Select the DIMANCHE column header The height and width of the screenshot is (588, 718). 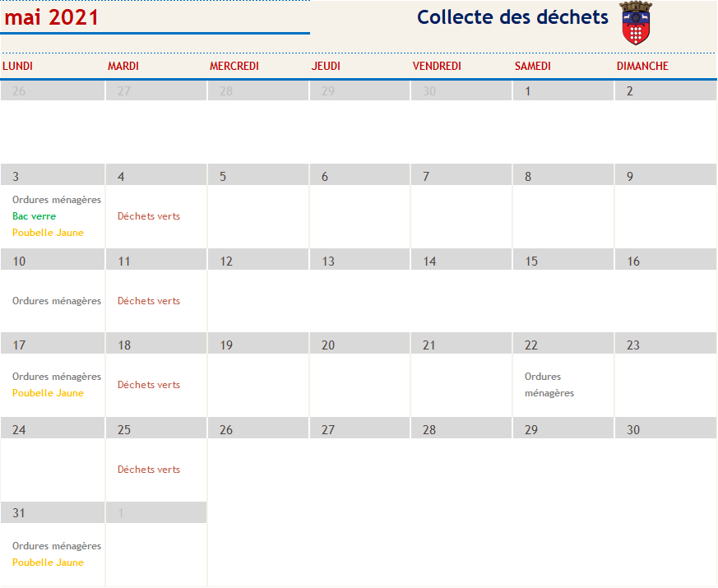(x=642, y=66)
